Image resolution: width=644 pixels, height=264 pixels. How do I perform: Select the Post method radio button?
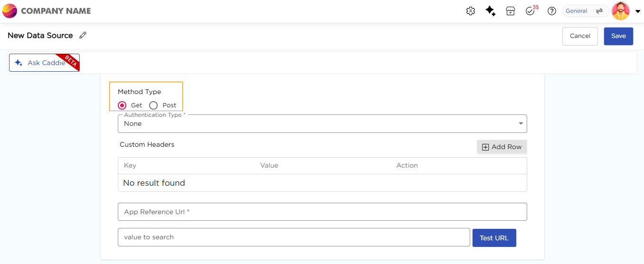point(153,105)
